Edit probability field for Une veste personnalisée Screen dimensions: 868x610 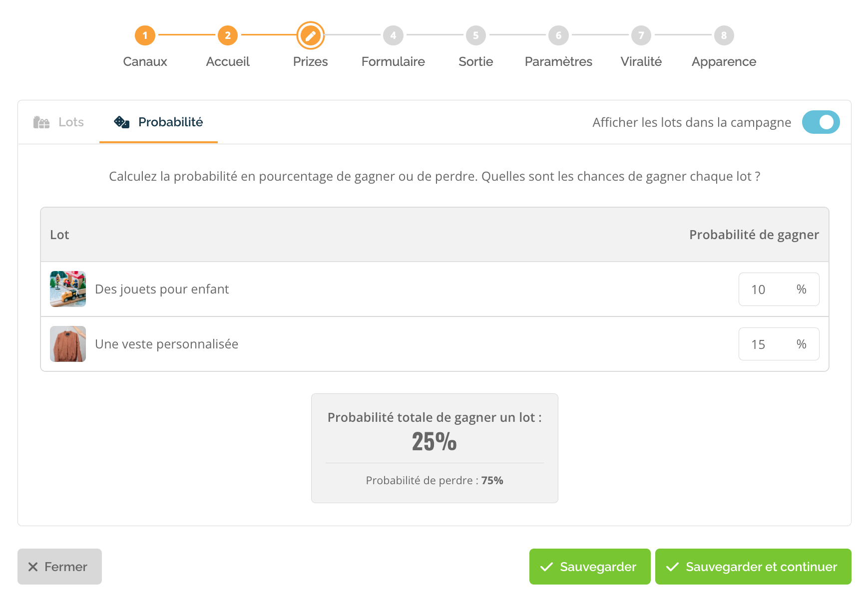(767, 344)
